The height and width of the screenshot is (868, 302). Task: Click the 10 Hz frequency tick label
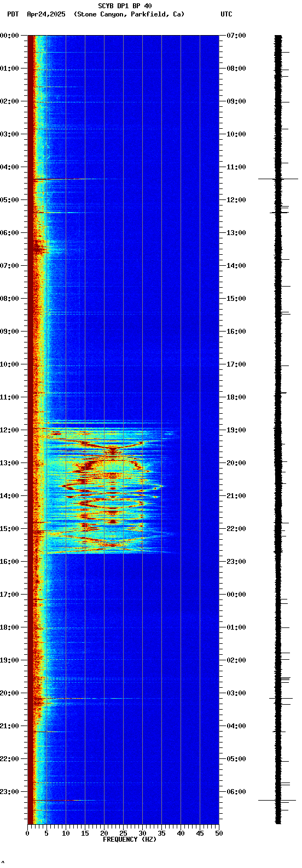[66, 833]
